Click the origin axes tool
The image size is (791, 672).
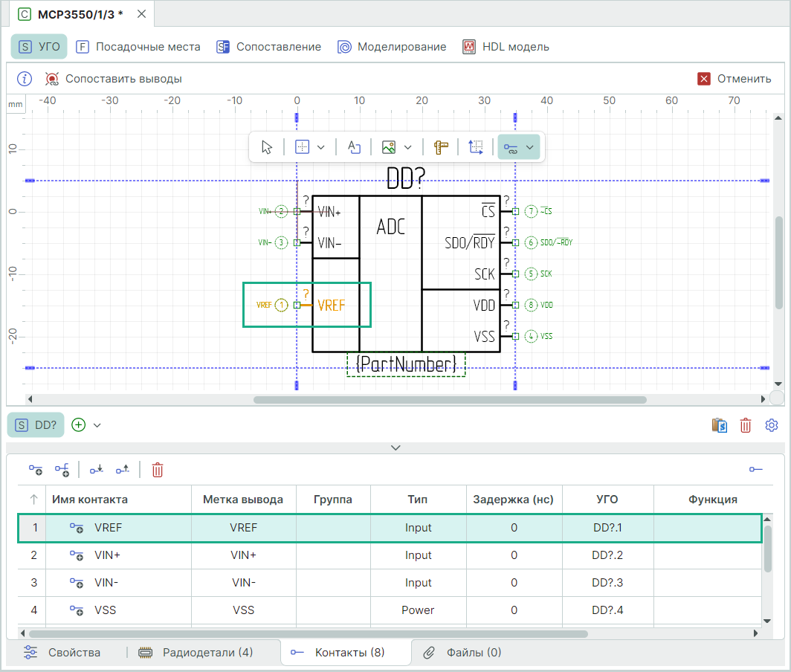477,147
